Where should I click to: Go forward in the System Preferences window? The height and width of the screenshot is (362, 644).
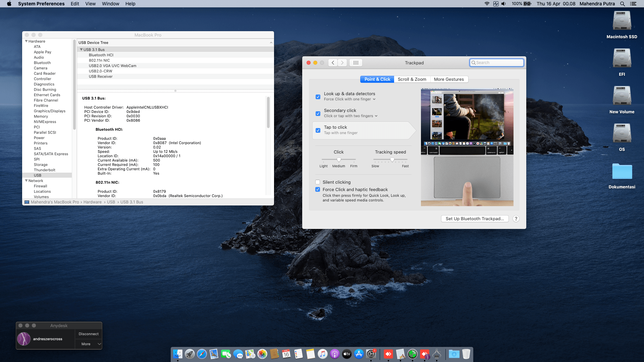342,63
